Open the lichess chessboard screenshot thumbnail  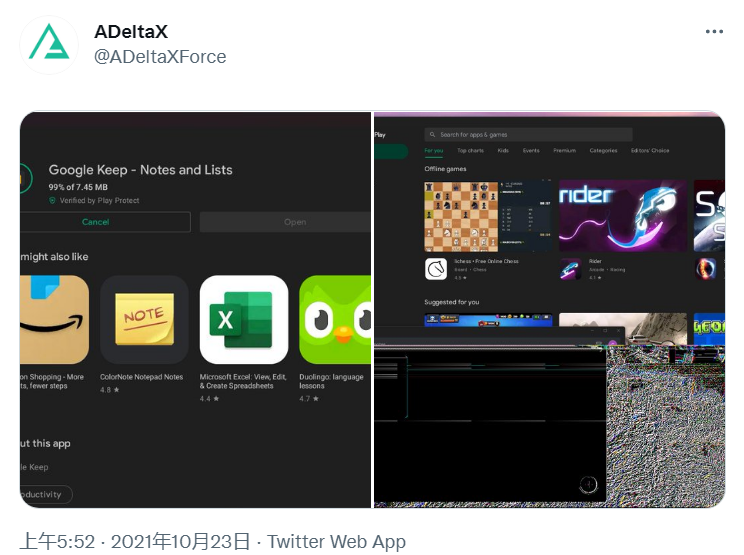(x=488, y=216)
